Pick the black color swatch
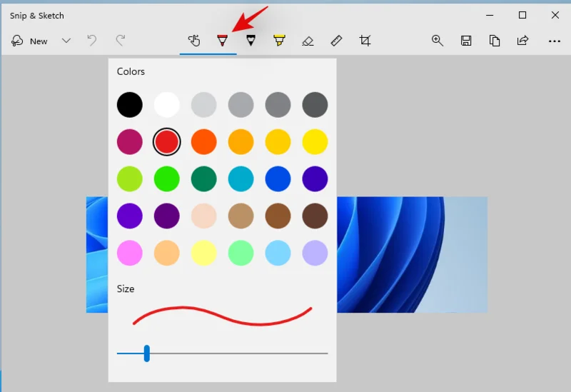Image resolution: width=571 pixels, height=392 pixels. [130, 105]
